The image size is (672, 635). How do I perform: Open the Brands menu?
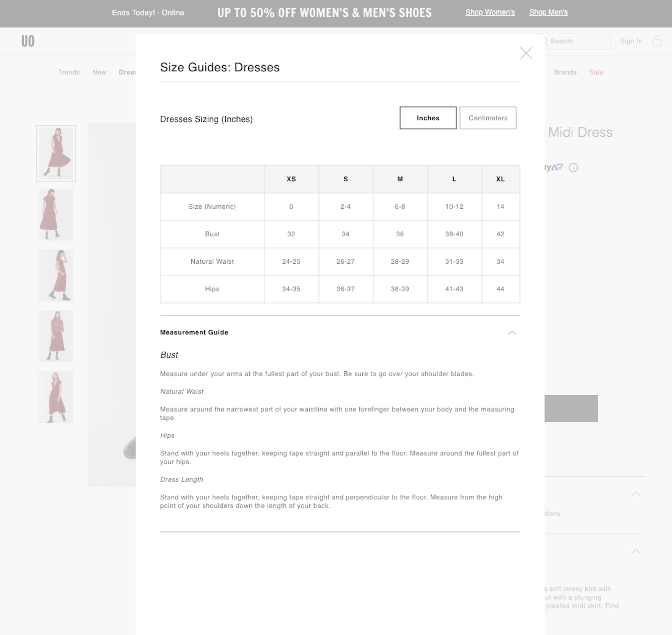565,72
